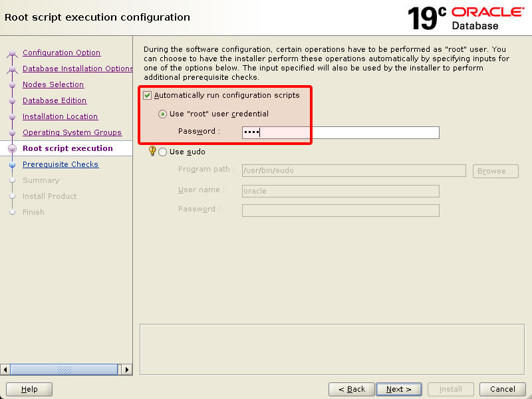Open Prerequisite Checks step

click(61, 164)
